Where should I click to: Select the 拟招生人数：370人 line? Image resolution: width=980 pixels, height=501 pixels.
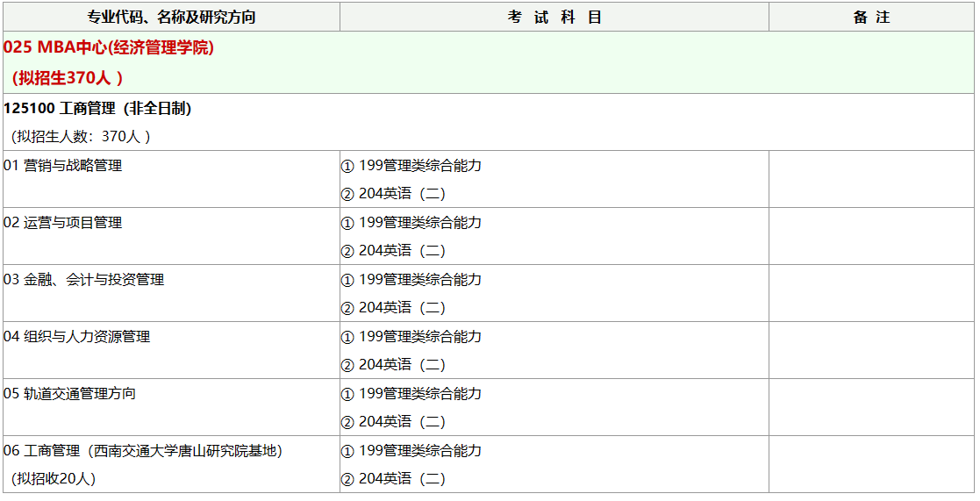point(81,136)
